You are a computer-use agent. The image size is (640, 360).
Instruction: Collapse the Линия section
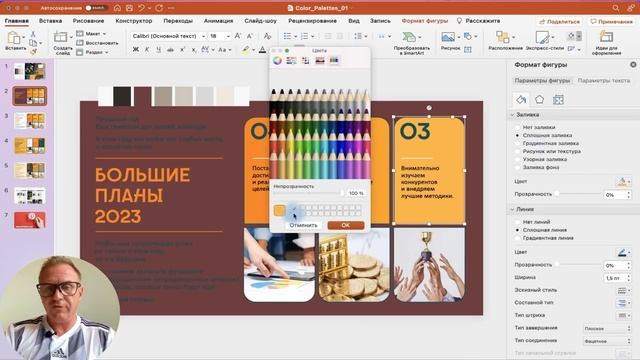[x=512, y=209]
